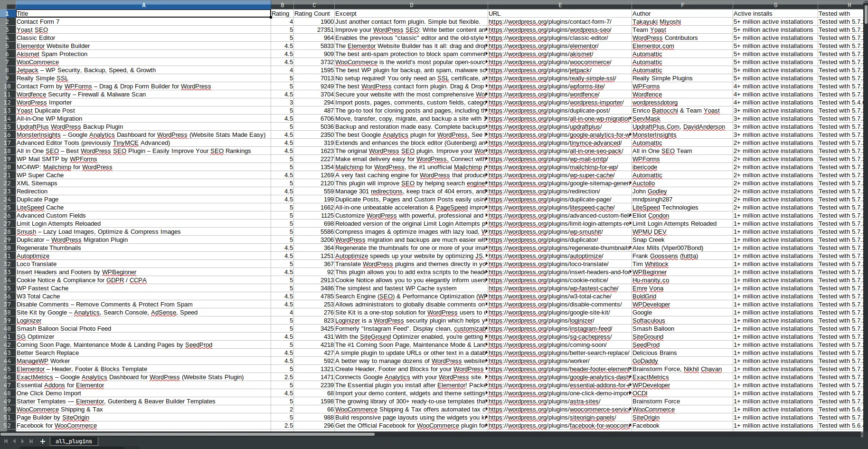Go to the next sheet using navigation arrow
This screenshot has width=868, height=449.
[x=23, y=441]
